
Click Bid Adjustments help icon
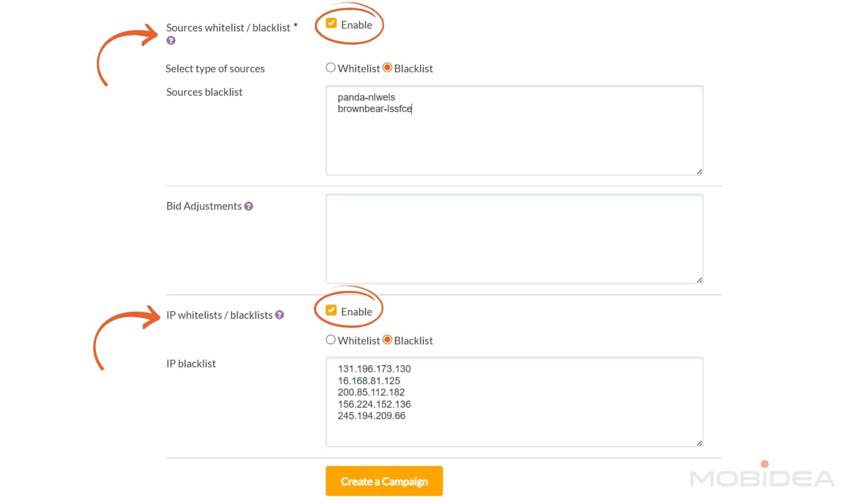coord(249,206)
